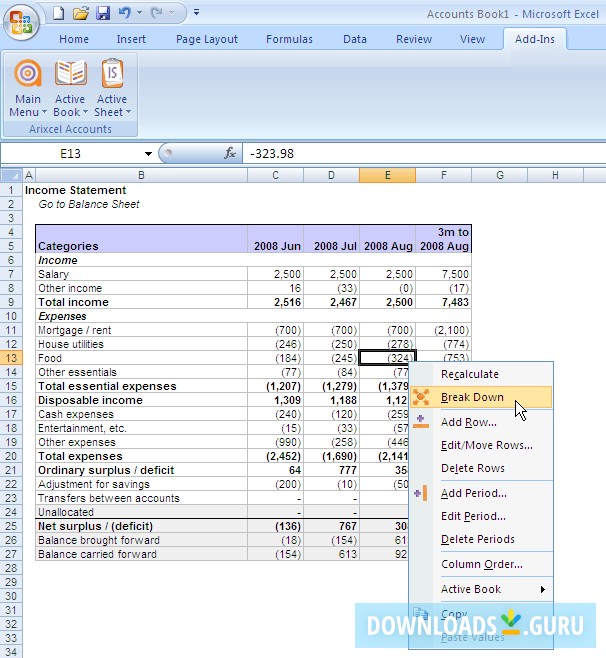Viewport: 606px width, 658px height.
Task: Select column E header
Action: 387,175
